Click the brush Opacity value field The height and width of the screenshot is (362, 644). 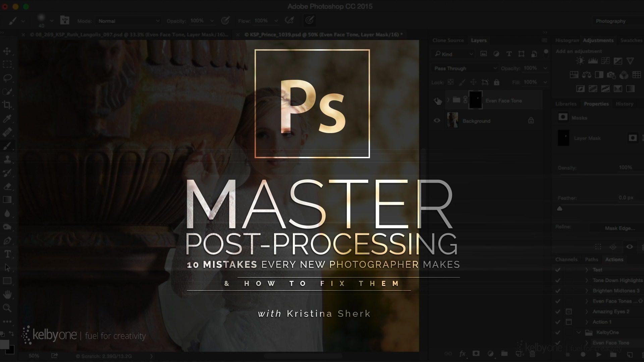tap(198, 21)
